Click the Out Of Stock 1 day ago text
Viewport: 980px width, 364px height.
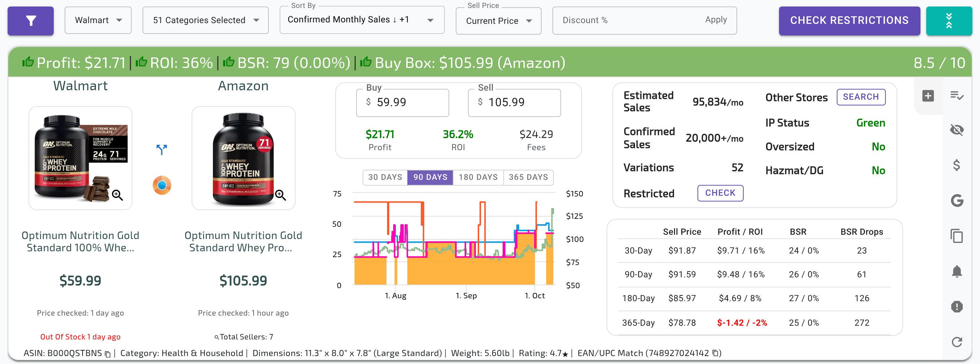(80, 337)
